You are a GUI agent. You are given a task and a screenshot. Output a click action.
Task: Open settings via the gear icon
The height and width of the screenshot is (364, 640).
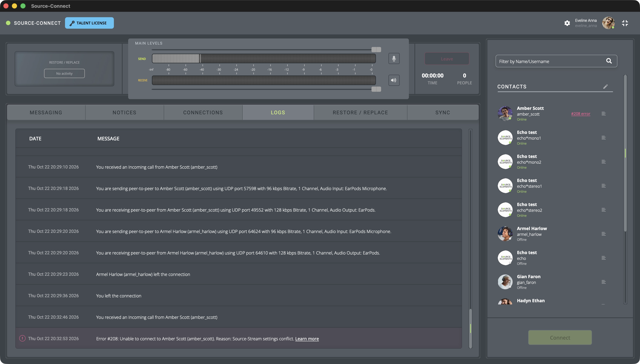pyautogui.click(x=567, y=23)
